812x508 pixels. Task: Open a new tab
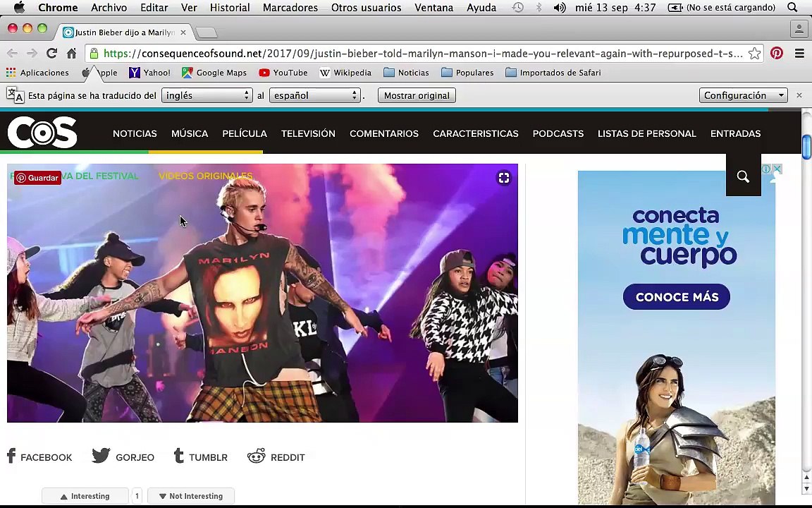(x=207, y=32)
